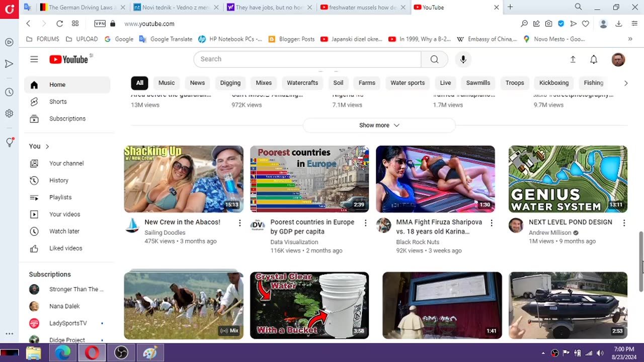Viewport: 644px width, 362px height.
Task: Open new browser tab with plus button
Action: [x=510, y=7]
